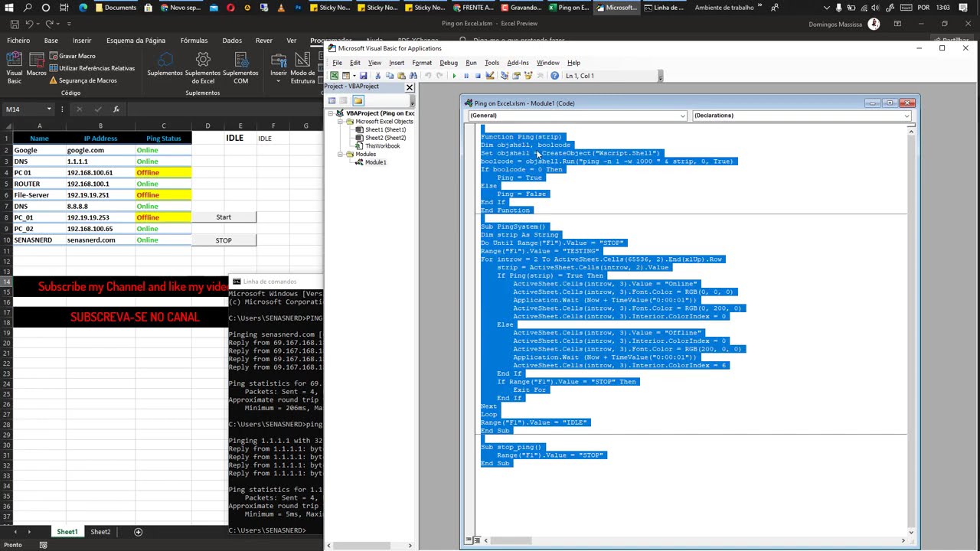Image resolution: width=980 pixels, height=551 pixels.
Task: Click fx insert function icon
Action: 116,109
